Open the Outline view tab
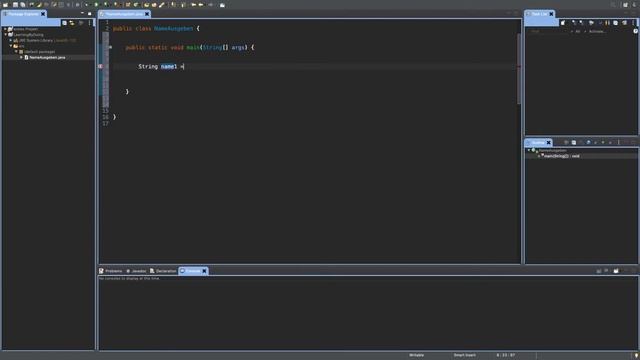This screenshot has width=640, height=360. pyautogui.click(x=538, y=142)
